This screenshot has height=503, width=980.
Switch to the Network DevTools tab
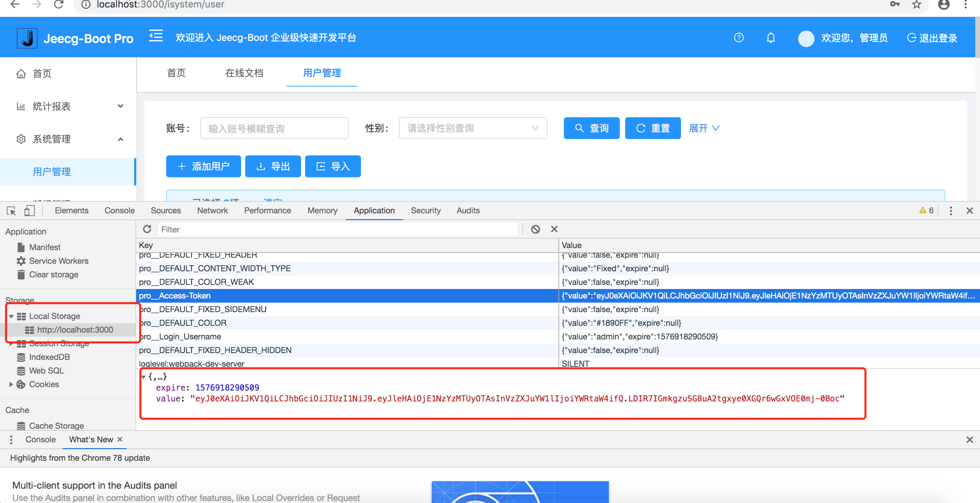point(212,211)
